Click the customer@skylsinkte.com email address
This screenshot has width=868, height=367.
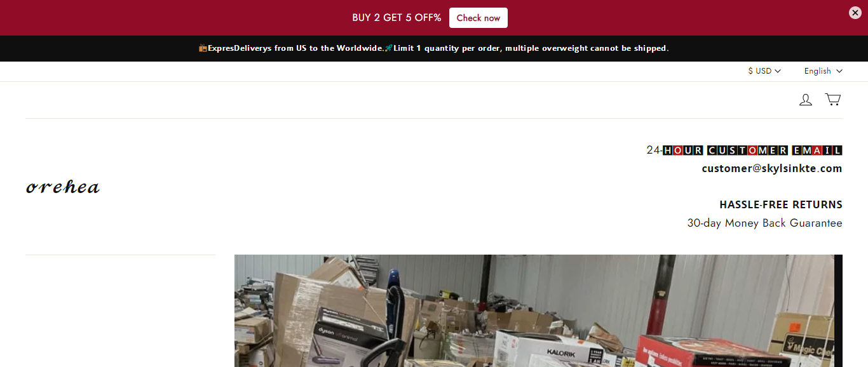point(772,168)
